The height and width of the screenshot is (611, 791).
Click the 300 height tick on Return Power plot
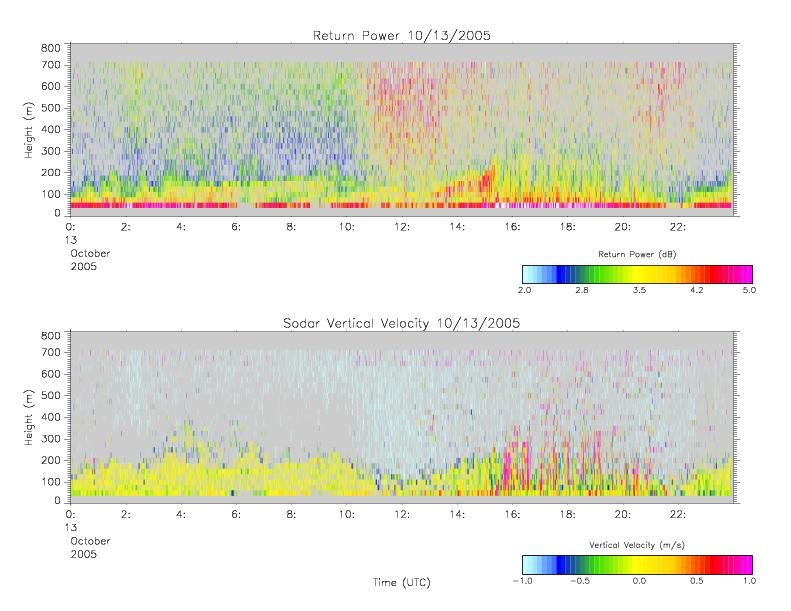(50, 151)
